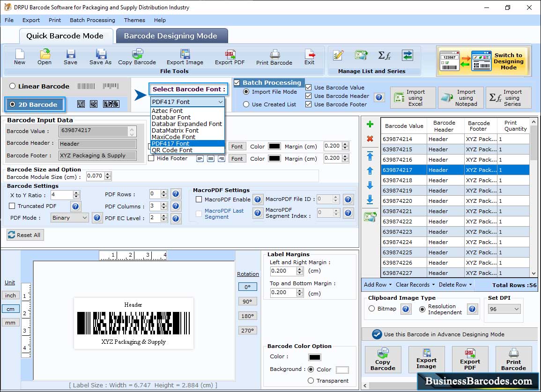Click Export PDF toolbar icon
This screenshot has width=541, height=392.
click(230, 57)
